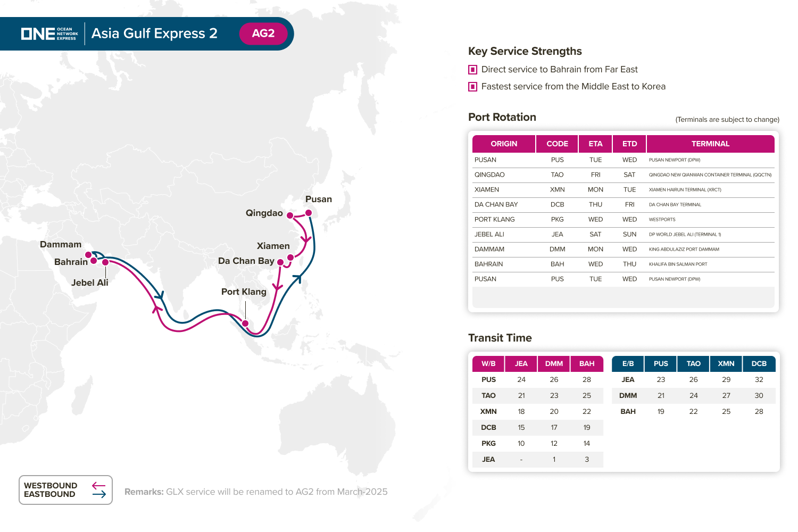Click the Pusan port dot on map

pyautogui.click(x=309, y=213)
